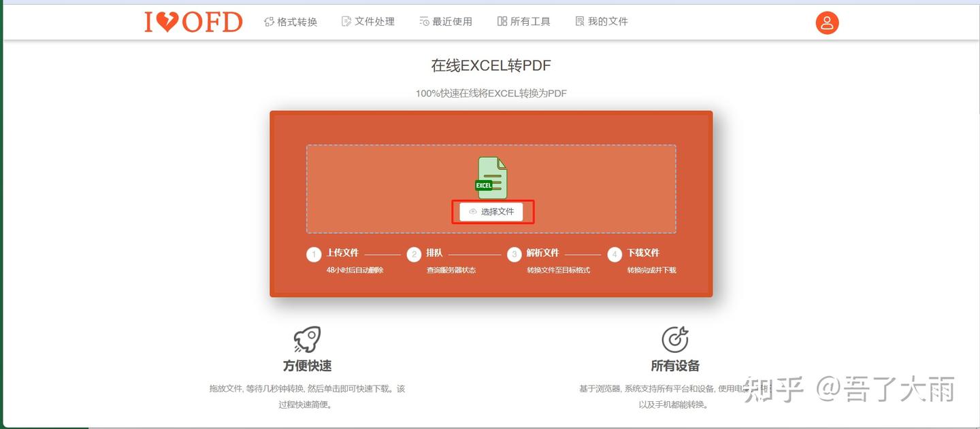Screen dimensions: 980x429
Task: Open the 文件处理 menu
Action: click(x=368, y=22)
